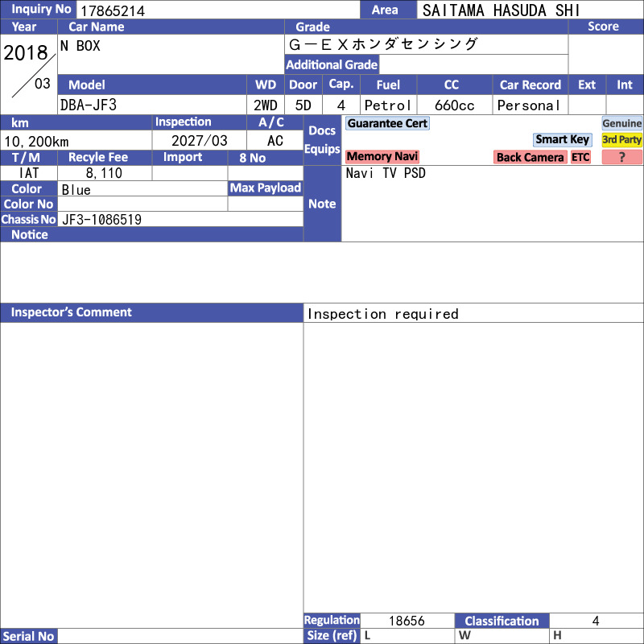Screen dimensions: 644x644
Task: Click the Area field SAITAMA HASUDA SHI
Action: tap(530, 10)
